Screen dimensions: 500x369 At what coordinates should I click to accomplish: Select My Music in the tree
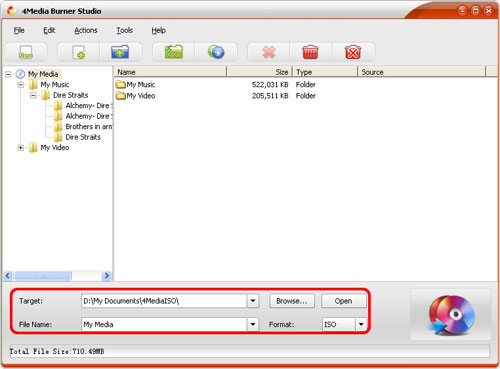tap(55, 85)
